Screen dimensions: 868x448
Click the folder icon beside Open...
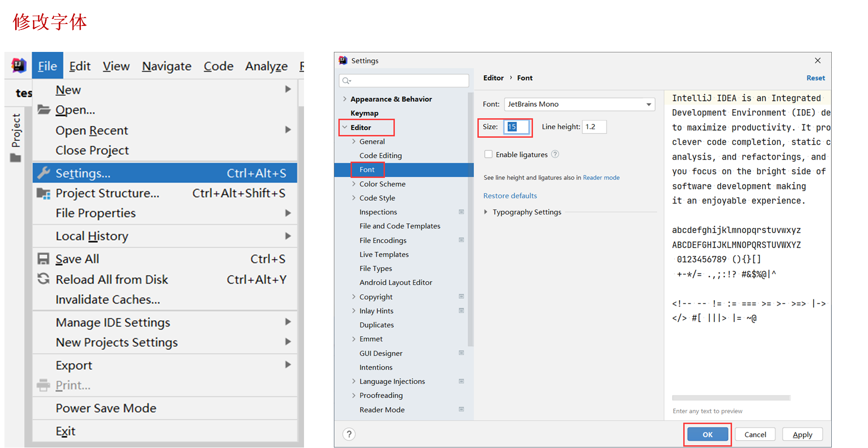44,109
